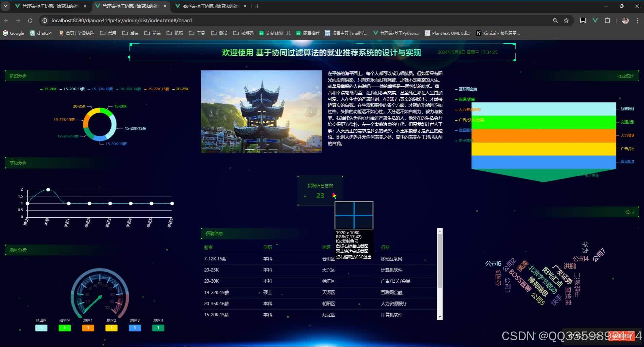The width and height of the screenshot is (644, 347).
Task: Toggle the 19-22K·15薪 salary legend entry
Action: [156, 89]
